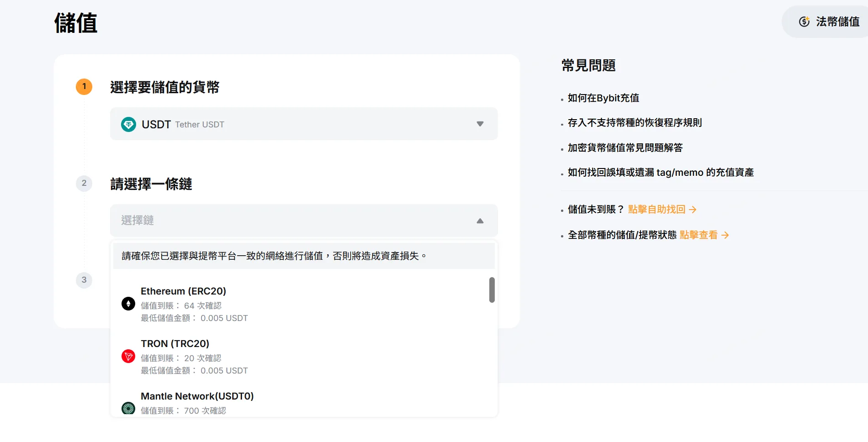This screenshot has width=868, height=442.
Task: Click 點擊查看 status link
Action: pyautogui.click(x=699, y=235)
